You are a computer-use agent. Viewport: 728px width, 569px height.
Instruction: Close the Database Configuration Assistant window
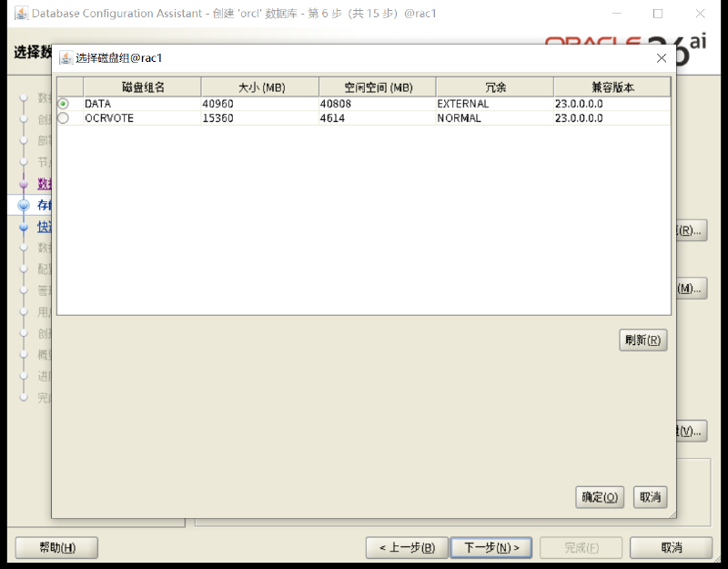700,14
